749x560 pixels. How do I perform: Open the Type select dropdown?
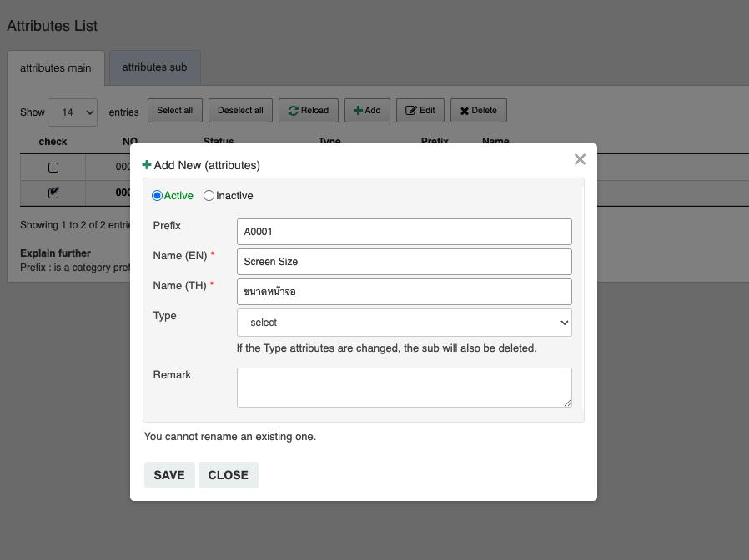(405, 322)
